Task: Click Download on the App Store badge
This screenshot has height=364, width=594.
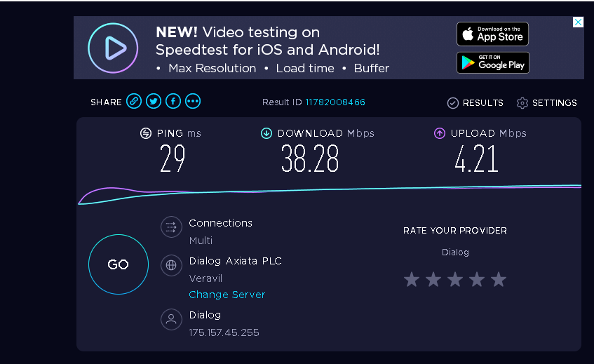Action: (x=492, y=34)
